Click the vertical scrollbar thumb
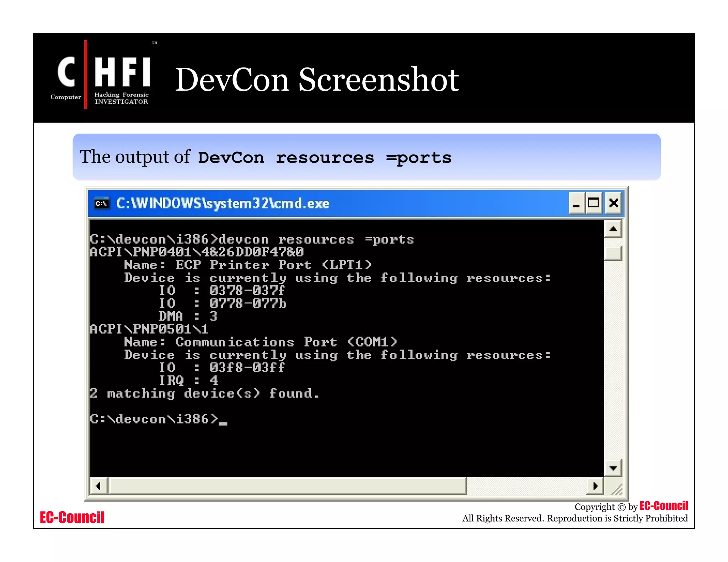Image resolution: width=728 pixels, height=562 pixels. (613, 253)
